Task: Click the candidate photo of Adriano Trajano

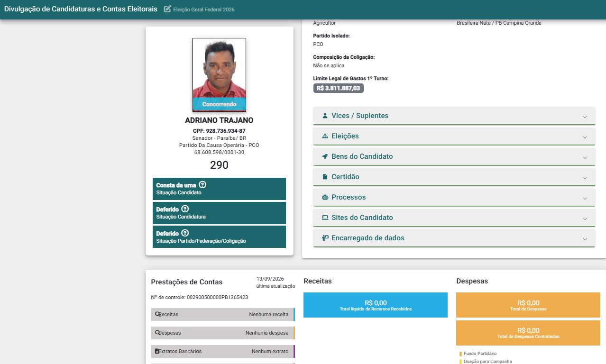Action: tap(219, 74)
